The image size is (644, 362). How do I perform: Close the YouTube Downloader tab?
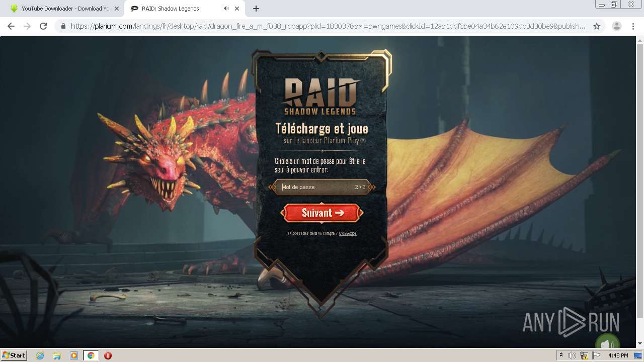point(117,9)
